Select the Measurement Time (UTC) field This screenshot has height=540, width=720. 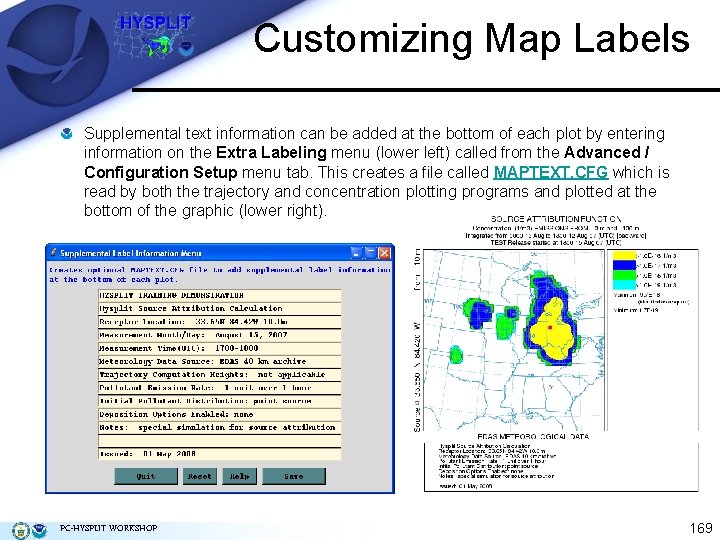click(x=219, y=349)
